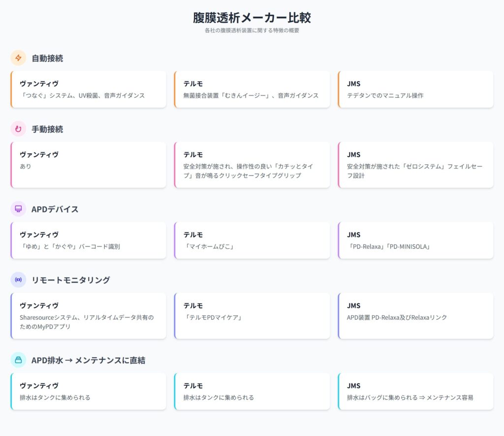Open the ヴァンティヴ card mentioning UV殺菌
Screen dimensions: 504x436
point(89,90)
